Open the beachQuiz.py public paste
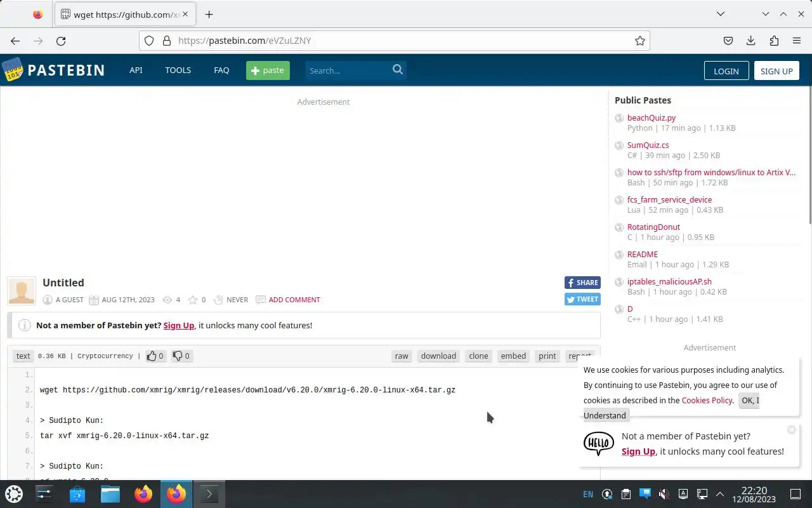Screen dimensions: 812x508 tap(652, 117)
